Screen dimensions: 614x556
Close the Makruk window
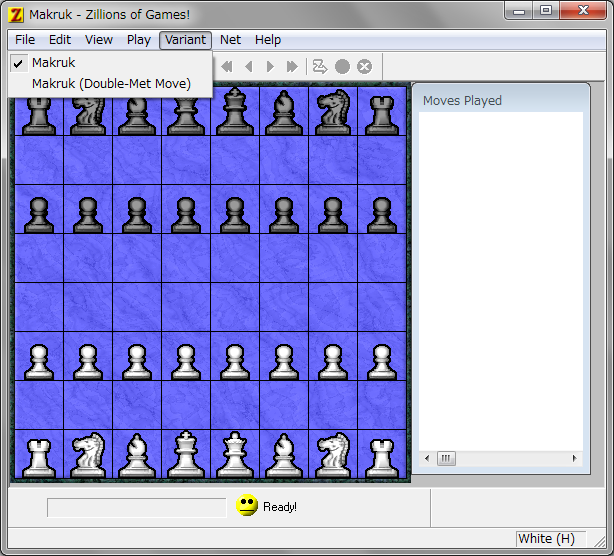583,11
